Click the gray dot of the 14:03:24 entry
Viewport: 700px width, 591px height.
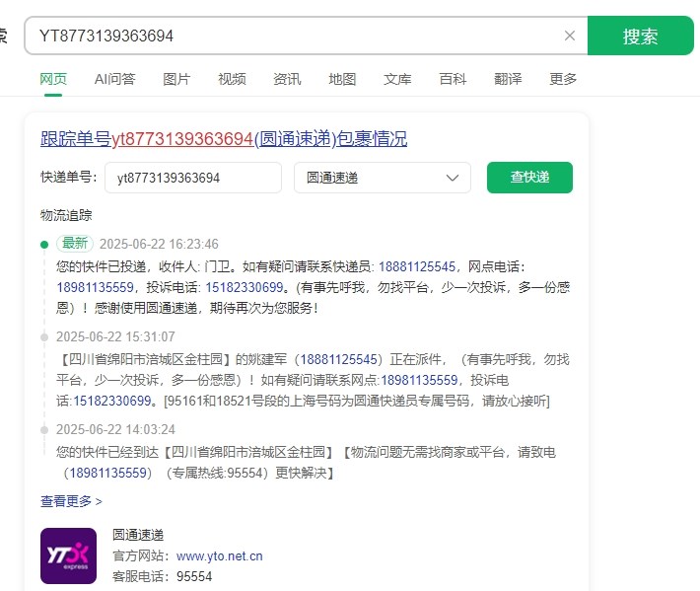[x=44, y=430]
